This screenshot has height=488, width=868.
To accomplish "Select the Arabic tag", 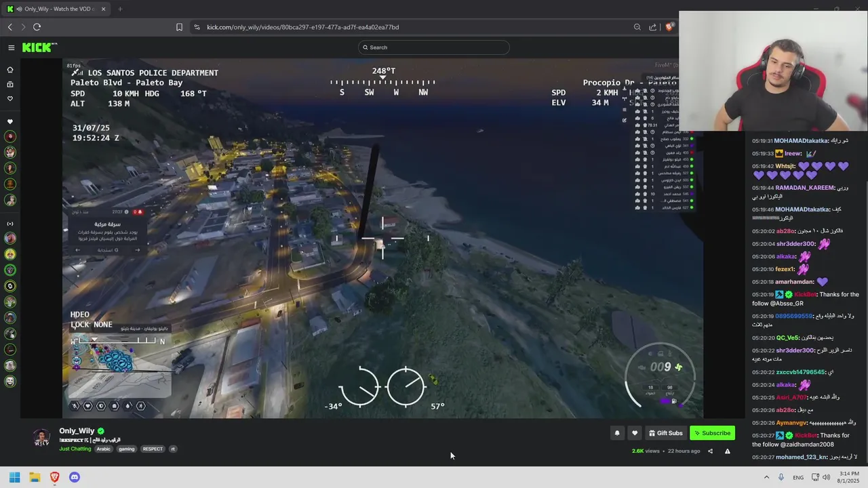I will click(x=103, y=449).
